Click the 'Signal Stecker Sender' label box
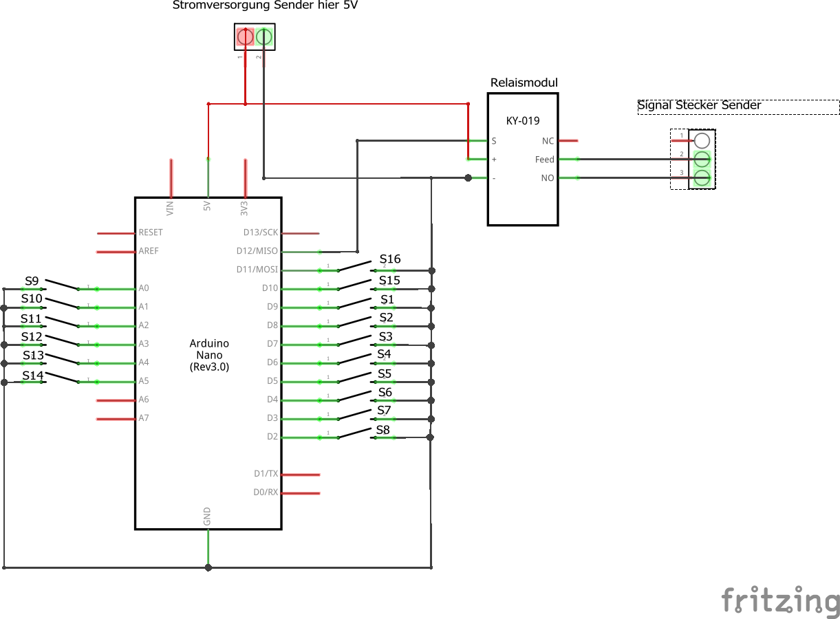Viewport: 840px width, 619px height. (738, 107)
